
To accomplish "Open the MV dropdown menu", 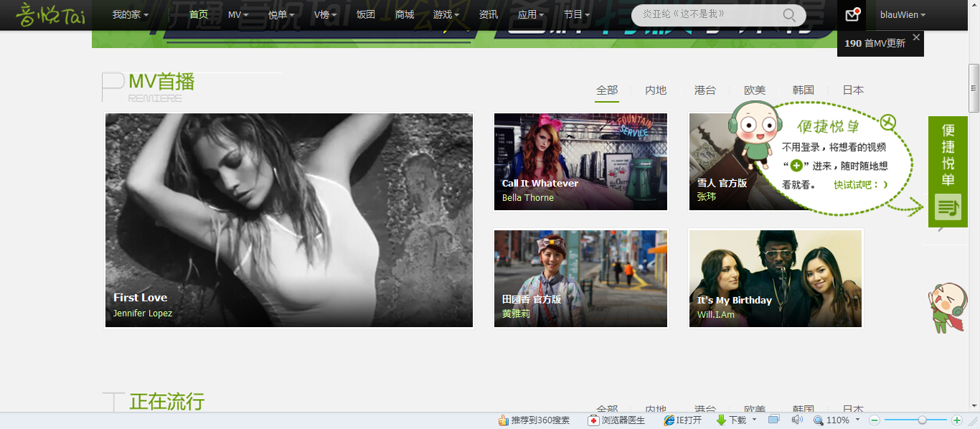I will coord(238,14).
